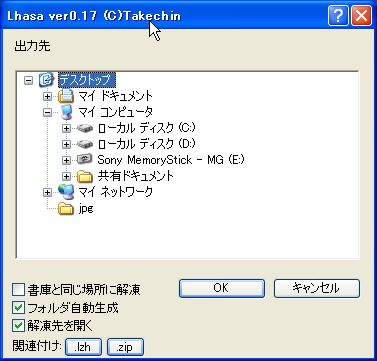
Task: Click the マイ コンピュータ computer icon
Action: point(66,112)
